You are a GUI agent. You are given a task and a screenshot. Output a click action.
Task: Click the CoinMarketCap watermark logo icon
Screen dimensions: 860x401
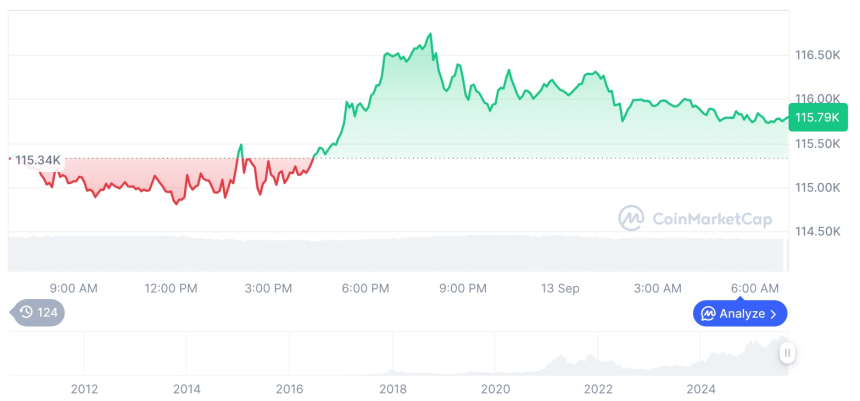tap(631, 218)
